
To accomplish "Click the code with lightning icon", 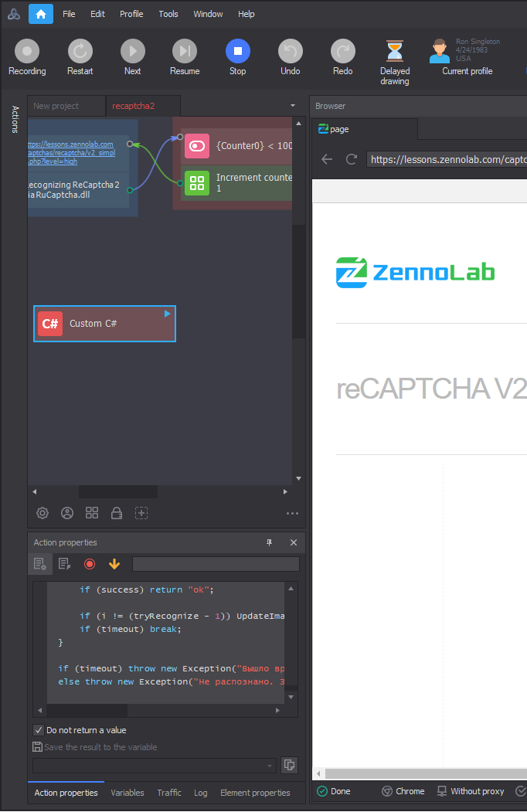I will (x=65, y=564).
